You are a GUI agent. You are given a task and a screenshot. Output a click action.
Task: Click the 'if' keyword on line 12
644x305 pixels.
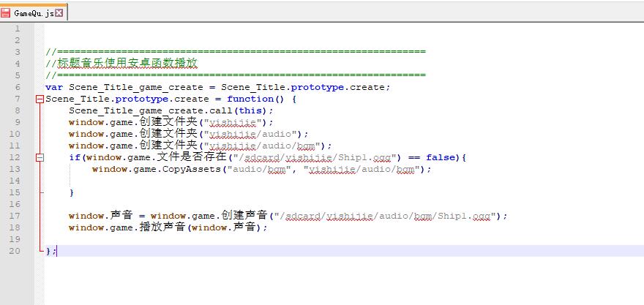coord(75,158)
